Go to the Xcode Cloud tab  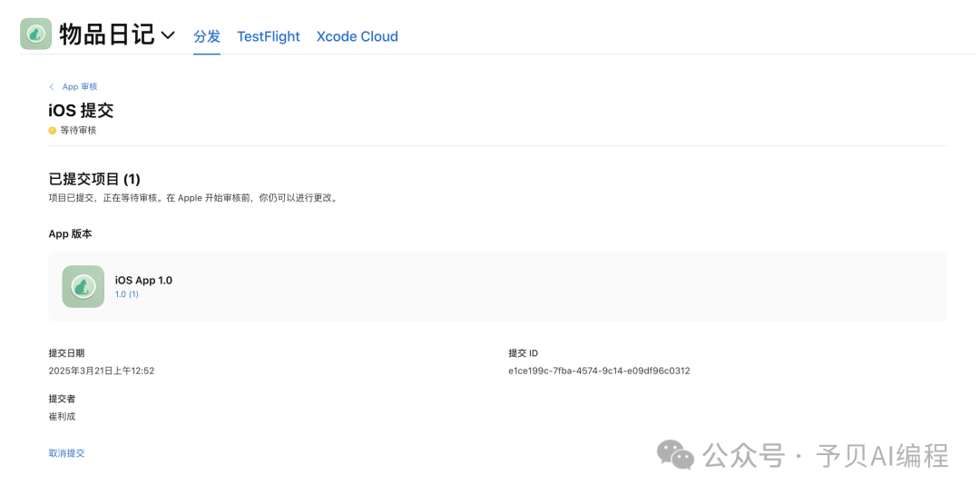click(357, 36)
